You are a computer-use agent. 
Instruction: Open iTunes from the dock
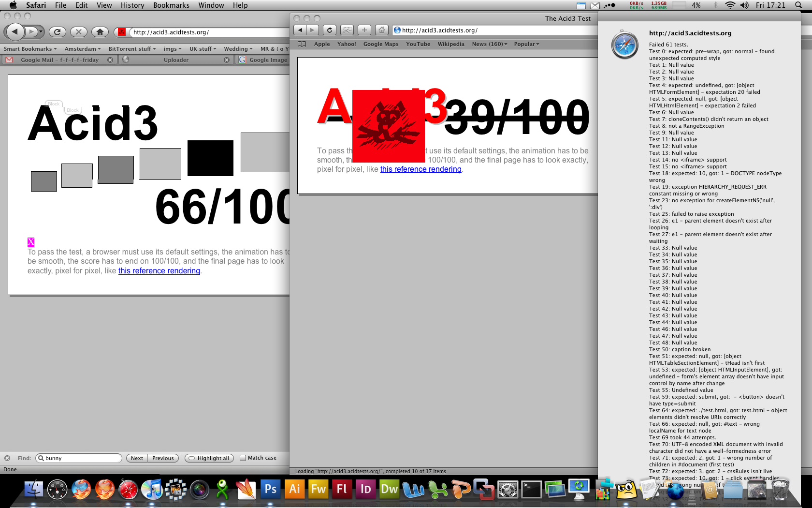152,489
